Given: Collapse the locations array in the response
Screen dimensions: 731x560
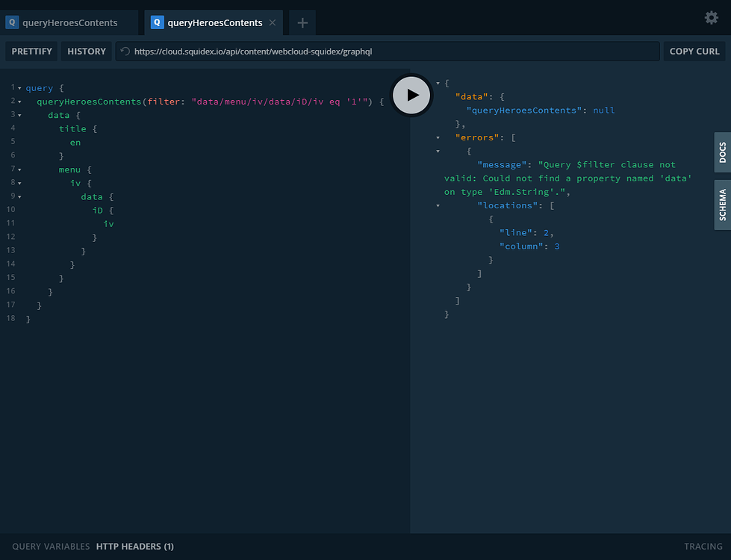Looking at the screenshot, I should pyautogui.click(x=437, y=205).
